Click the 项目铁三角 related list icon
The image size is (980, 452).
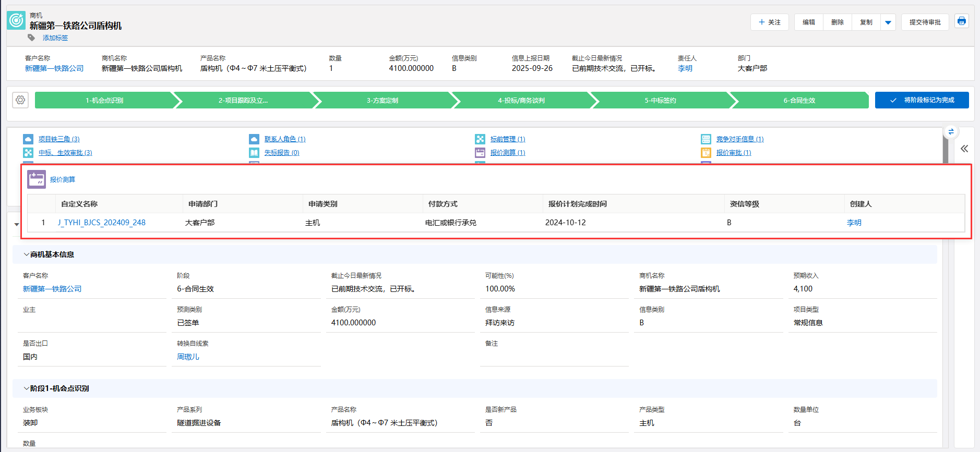click(28, 139)
